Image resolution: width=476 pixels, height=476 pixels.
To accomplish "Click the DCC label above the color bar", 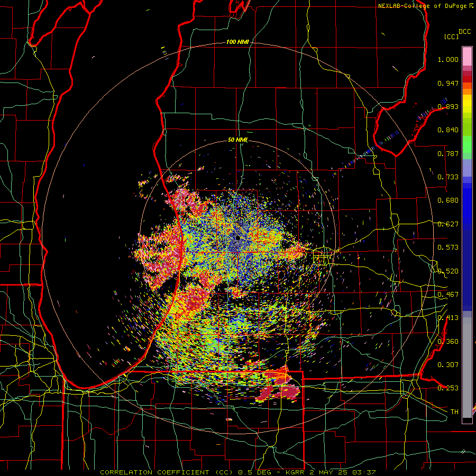I will [464, 32].
